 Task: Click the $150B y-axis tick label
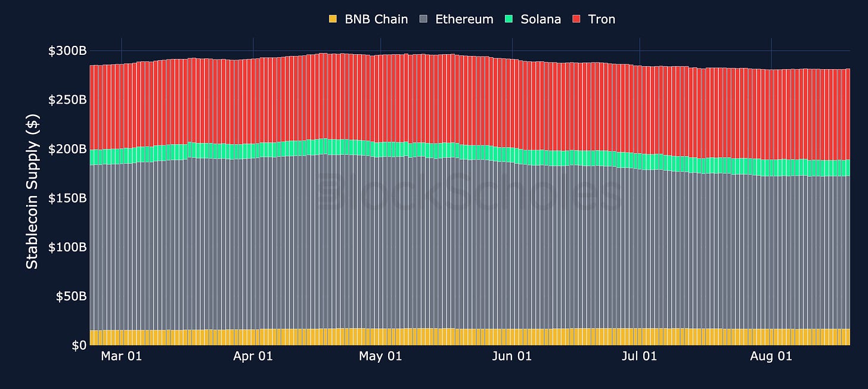(x=67, y=198)
